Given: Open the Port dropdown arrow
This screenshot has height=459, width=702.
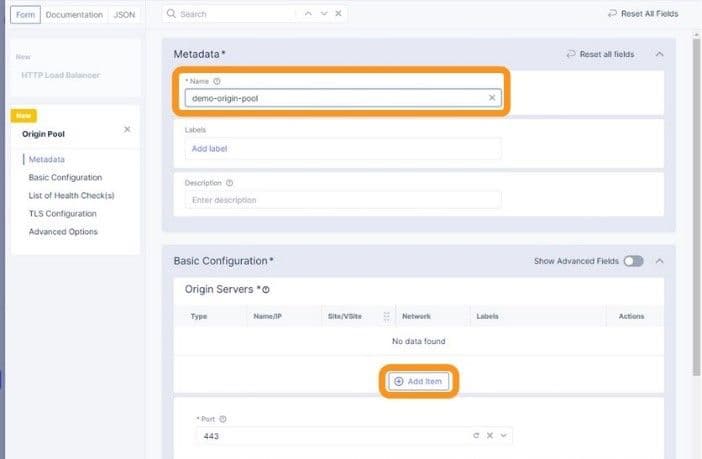Looking at the screenshot, I should 504,435.
